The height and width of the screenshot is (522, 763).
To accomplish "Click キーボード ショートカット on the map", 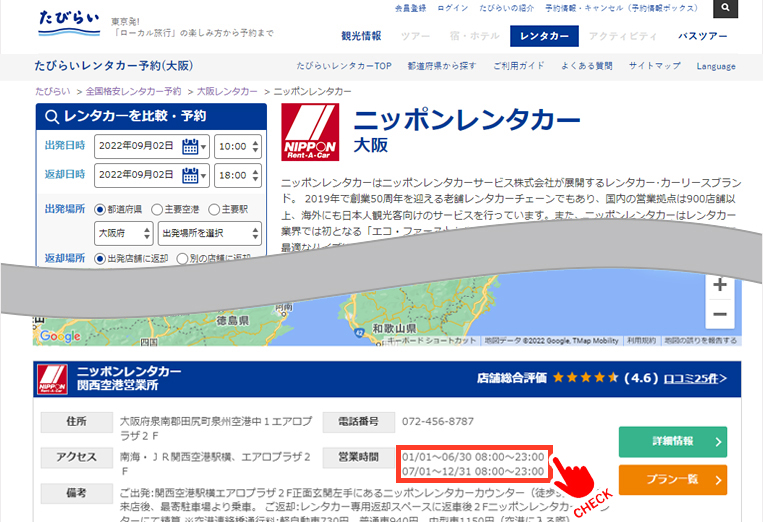I will pos(432,341).
